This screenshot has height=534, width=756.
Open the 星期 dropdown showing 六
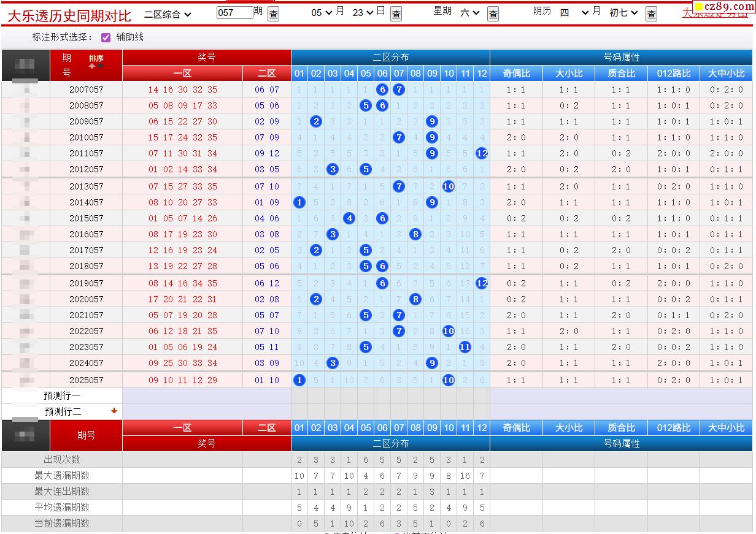tap(469, 12)
